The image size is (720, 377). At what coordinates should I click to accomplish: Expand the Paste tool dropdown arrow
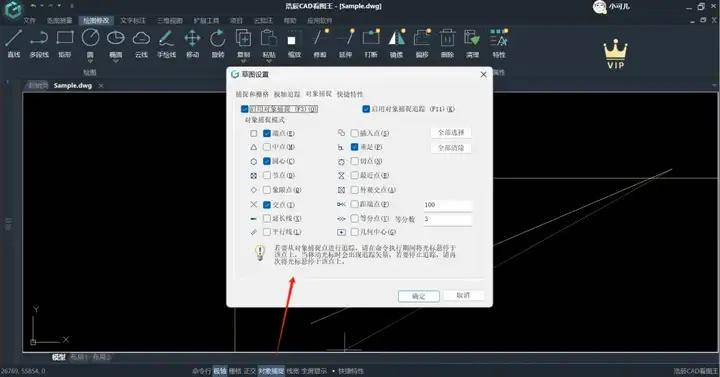coord(269,62)
